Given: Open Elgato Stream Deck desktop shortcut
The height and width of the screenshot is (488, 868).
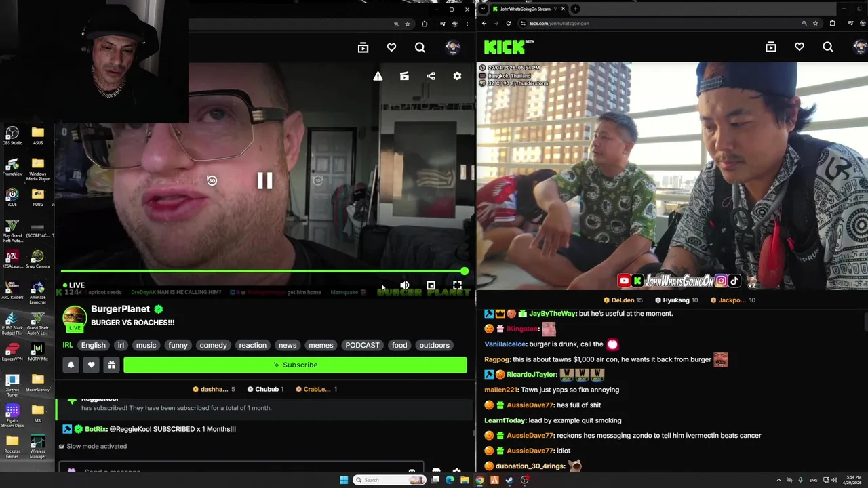Looking at the screenshot, I should (12, 414).
